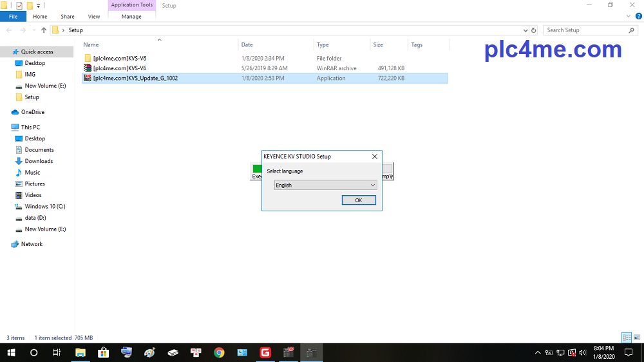Click in the Search Setup field
Image resolution: width=644 pixels, height=362 pixels.
[x=585, y=30]
